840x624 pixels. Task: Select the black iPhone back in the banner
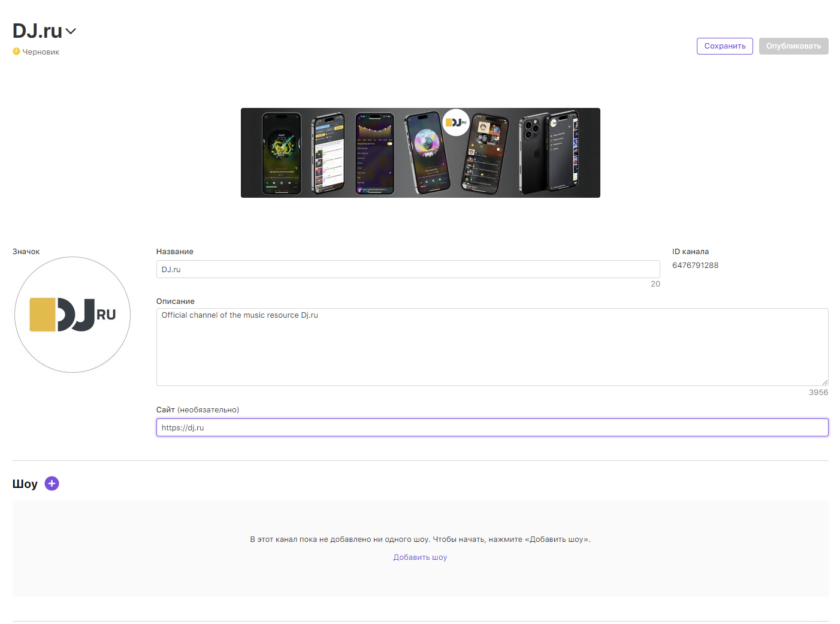pos(533,153)
